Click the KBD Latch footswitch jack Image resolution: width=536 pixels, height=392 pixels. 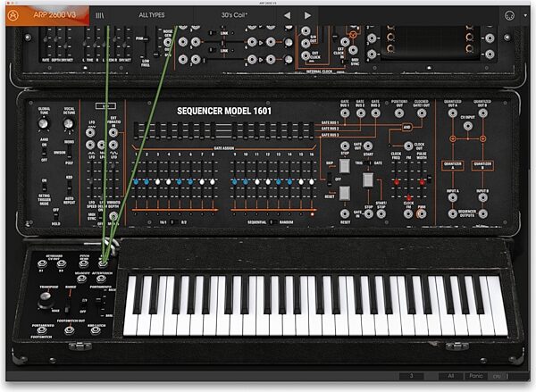click(x=96, y=330)
